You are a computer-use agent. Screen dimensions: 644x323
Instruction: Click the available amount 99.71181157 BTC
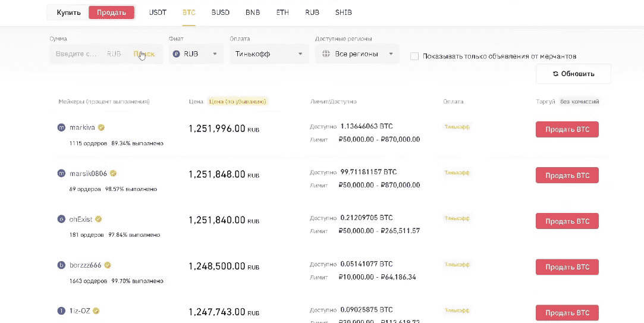369,172
